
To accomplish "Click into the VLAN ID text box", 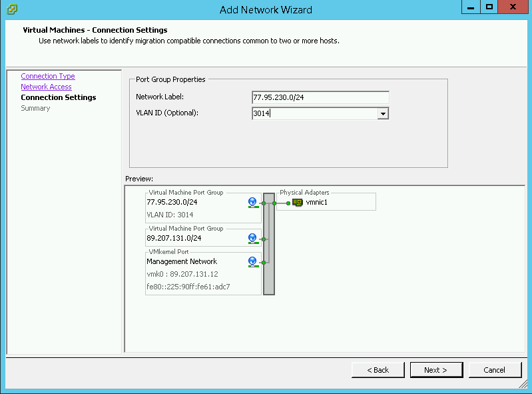I will 314,114.
